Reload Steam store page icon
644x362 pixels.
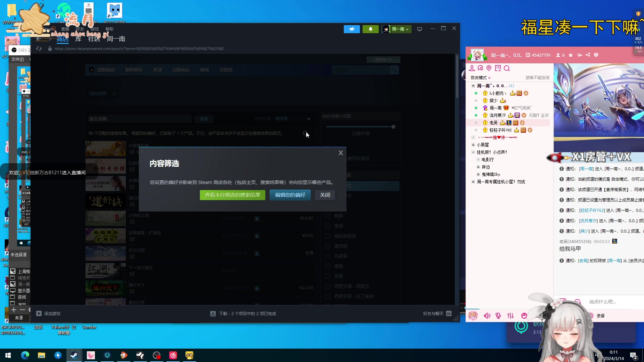(39, 49)
